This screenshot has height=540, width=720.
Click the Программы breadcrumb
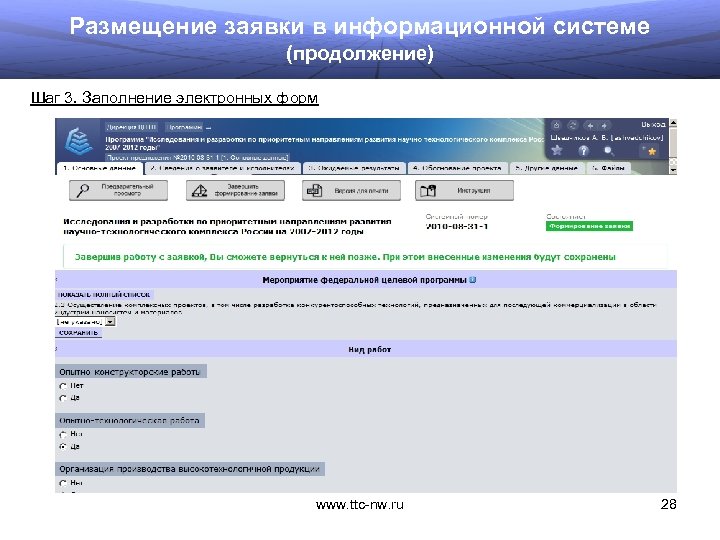click(185, 127)
